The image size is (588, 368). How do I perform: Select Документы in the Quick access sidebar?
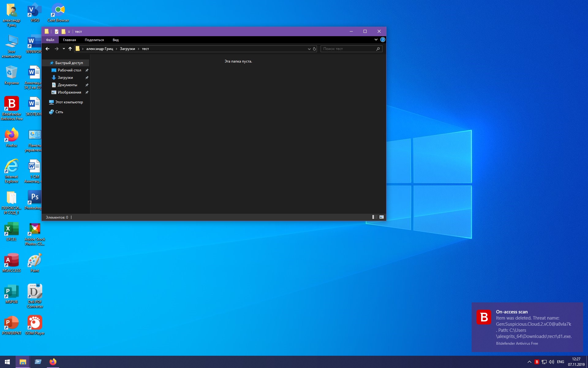tap(67, 85)
